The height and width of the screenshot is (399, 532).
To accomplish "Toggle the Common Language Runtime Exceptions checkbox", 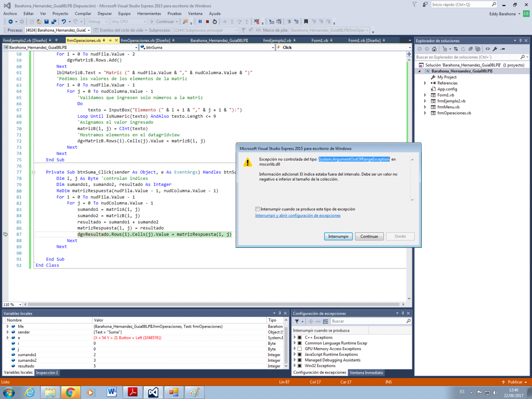I will point(300,343).
